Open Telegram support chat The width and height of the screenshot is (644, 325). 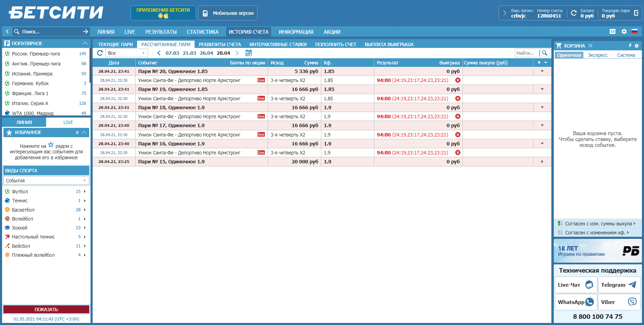point(619,285)
